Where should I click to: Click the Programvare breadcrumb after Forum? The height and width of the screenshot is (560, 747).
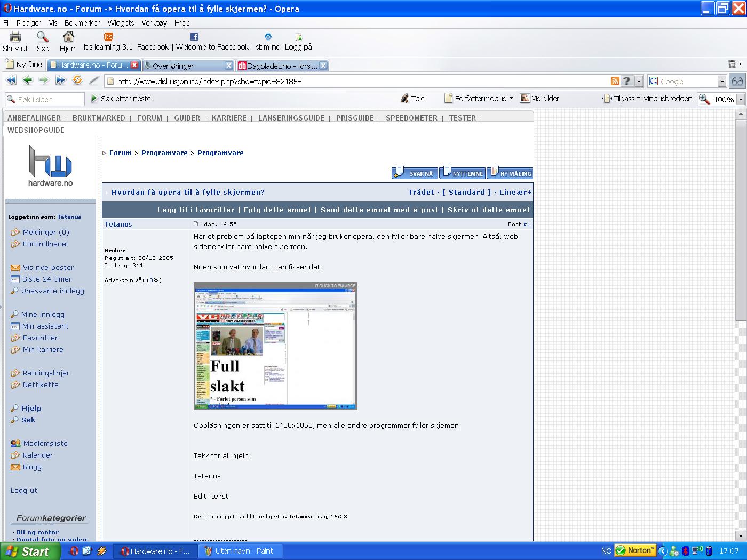pos(164,153)
